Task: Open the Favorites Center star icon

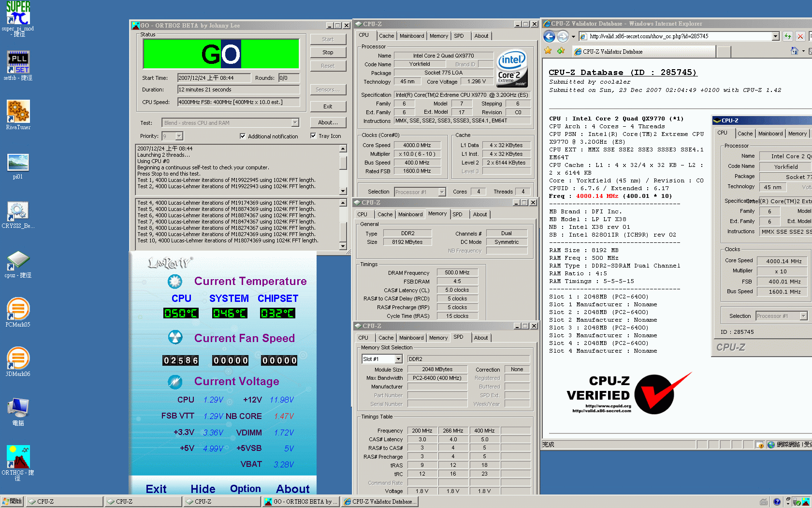Action: 548,51
